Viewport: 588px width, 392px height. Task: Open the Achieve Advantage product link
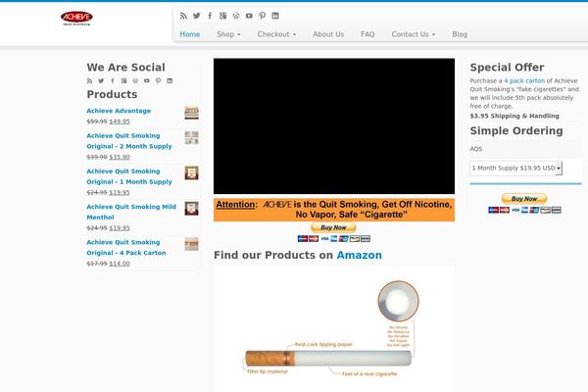point(119,111)
